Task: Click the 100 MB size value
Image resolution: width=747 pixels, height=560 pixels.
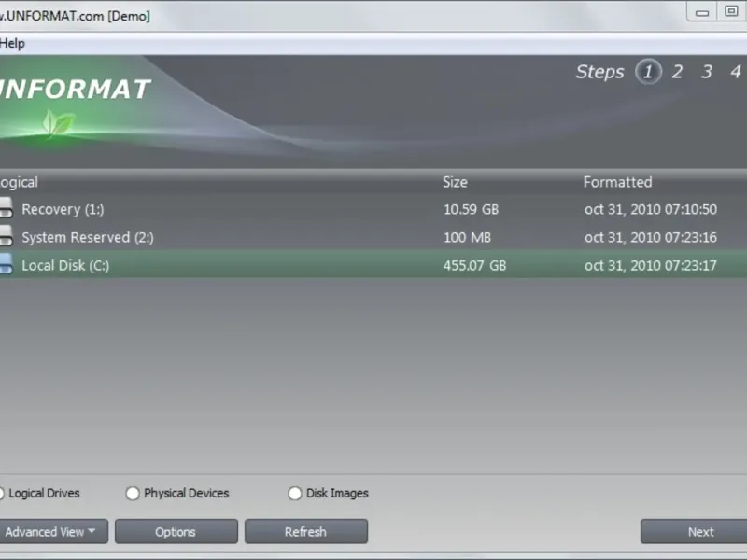Action: [x=467, y=238]
